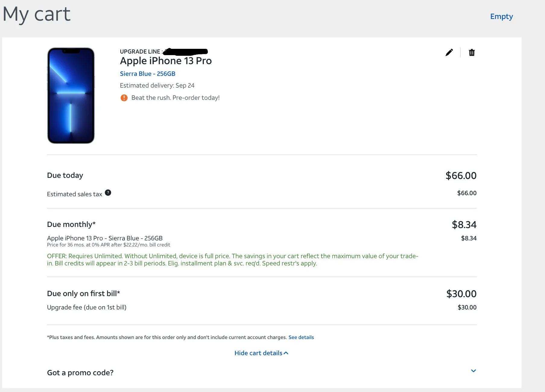Expand the promo code chevron arrow
This screenshot has height=392, width=545.
(x=474, y=371)
